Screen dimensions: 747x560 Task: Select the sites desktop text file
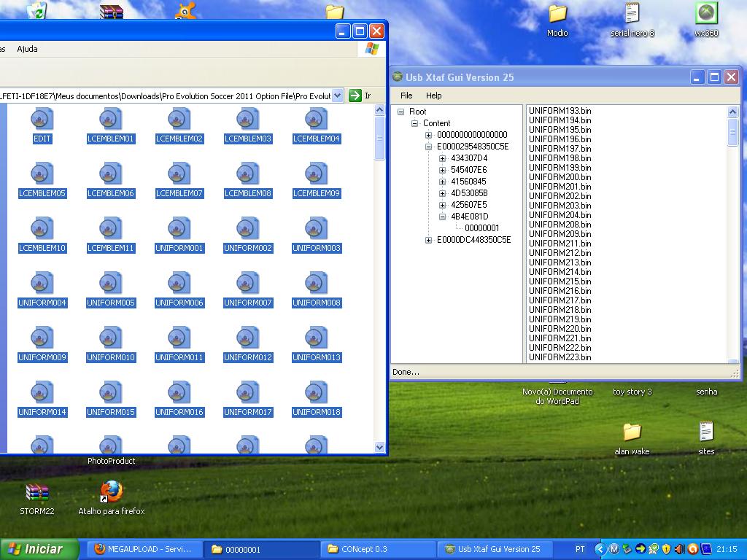click(706, 439)
